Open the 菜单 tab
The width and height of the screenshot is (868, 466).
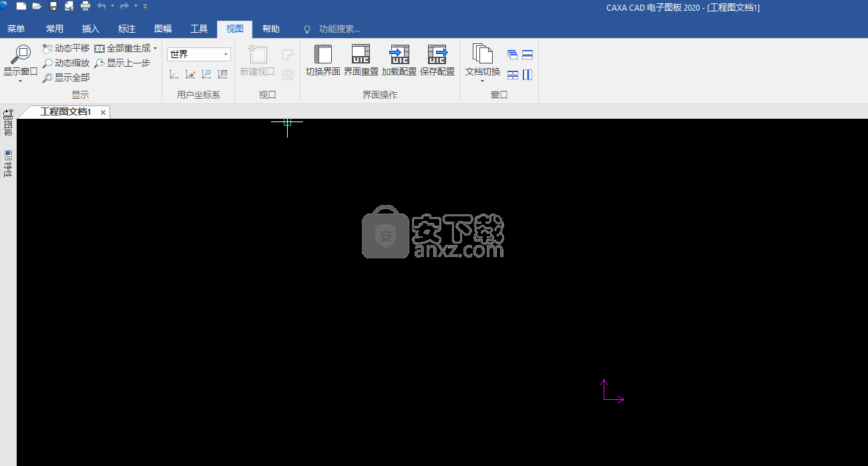pyautogui.click(x=16, y=29)
